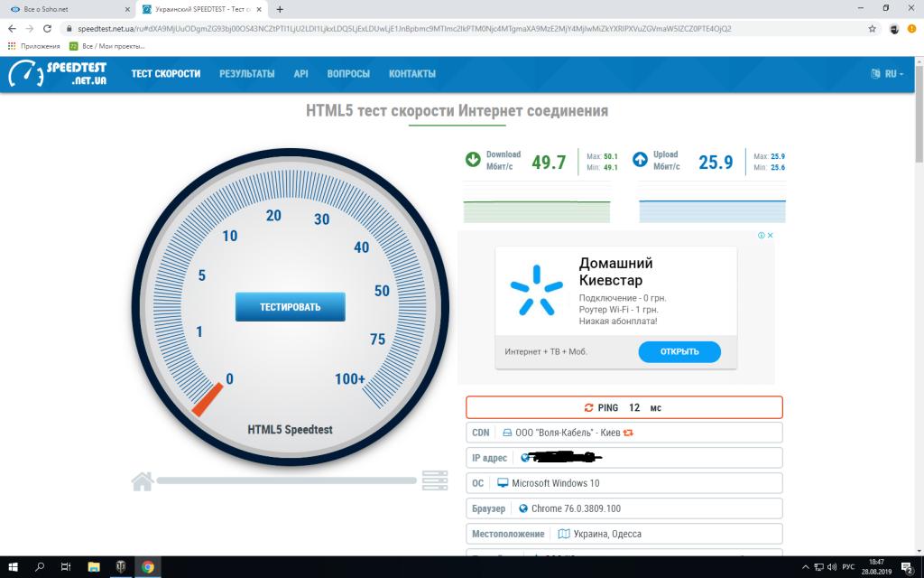Bookmark this page with the star icon
924x578 pixels.
872,28
